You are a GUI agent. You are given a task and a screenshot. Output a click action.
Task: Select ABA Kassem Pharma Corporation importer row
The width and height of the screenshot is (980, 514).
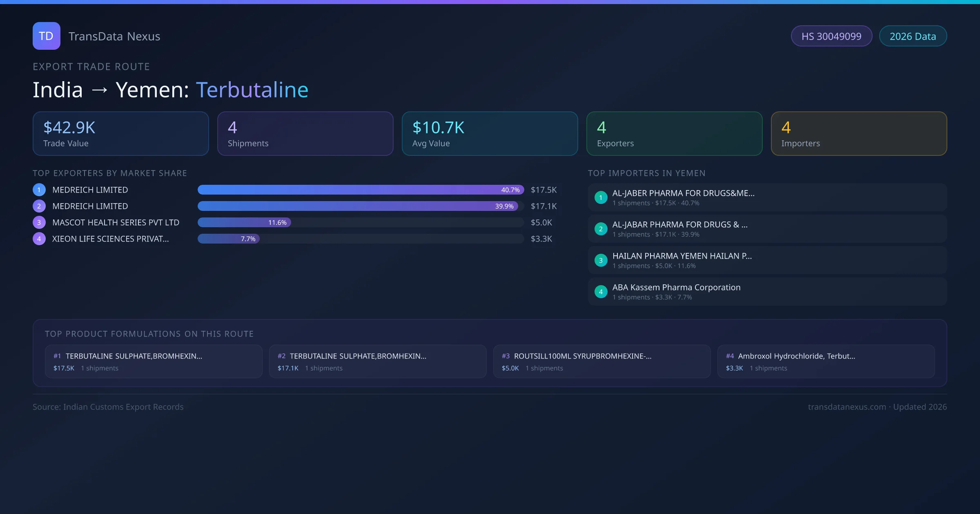click(767, 292)
